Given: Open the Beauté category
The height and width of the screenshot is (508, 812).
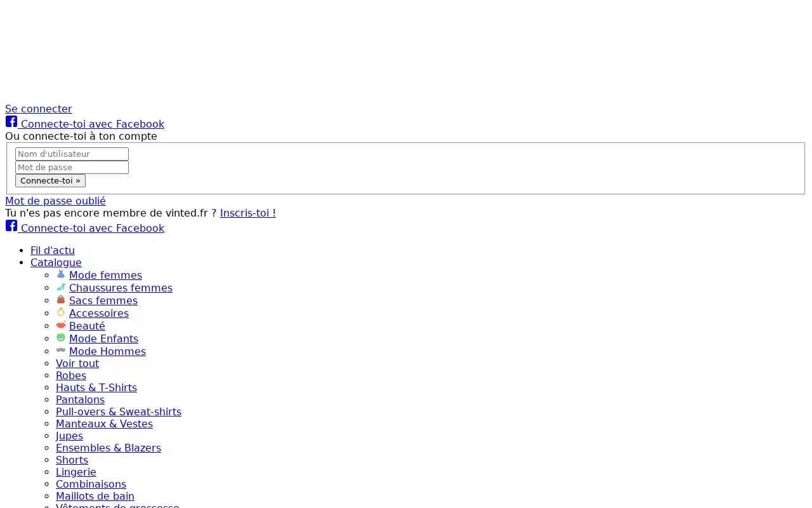Looking at the screenshot, I should point(87,326).
